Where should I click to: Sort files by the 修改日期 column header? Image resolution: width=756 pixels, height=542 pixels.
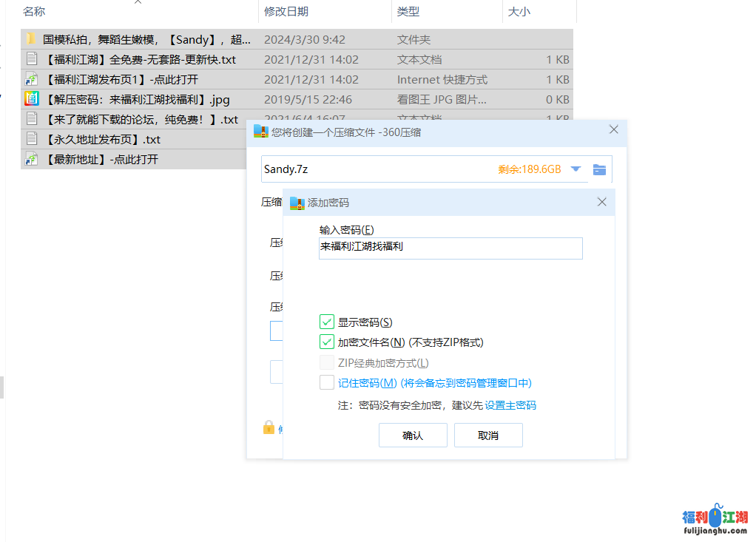pyautogui.click(x=286, y=12)
